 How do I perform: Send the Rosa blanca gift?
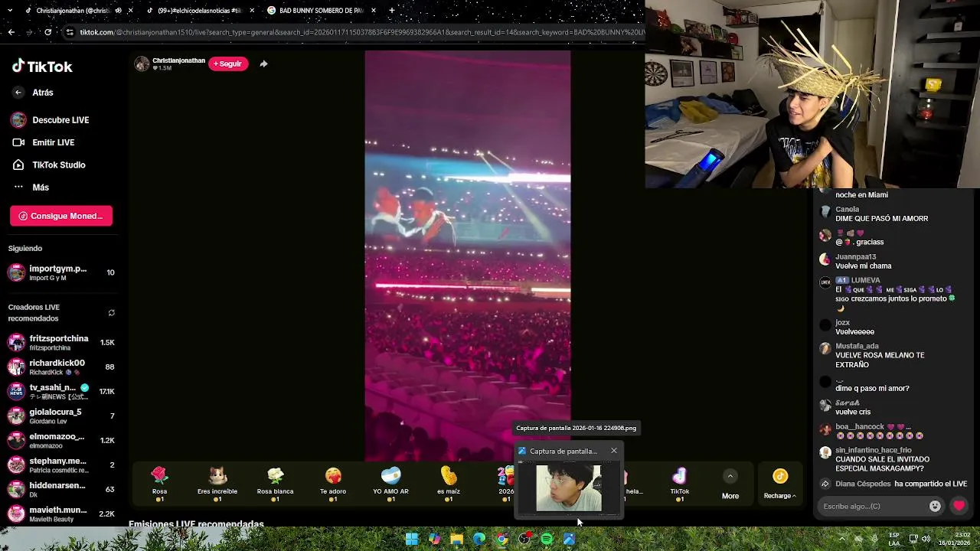coord(275,484)
